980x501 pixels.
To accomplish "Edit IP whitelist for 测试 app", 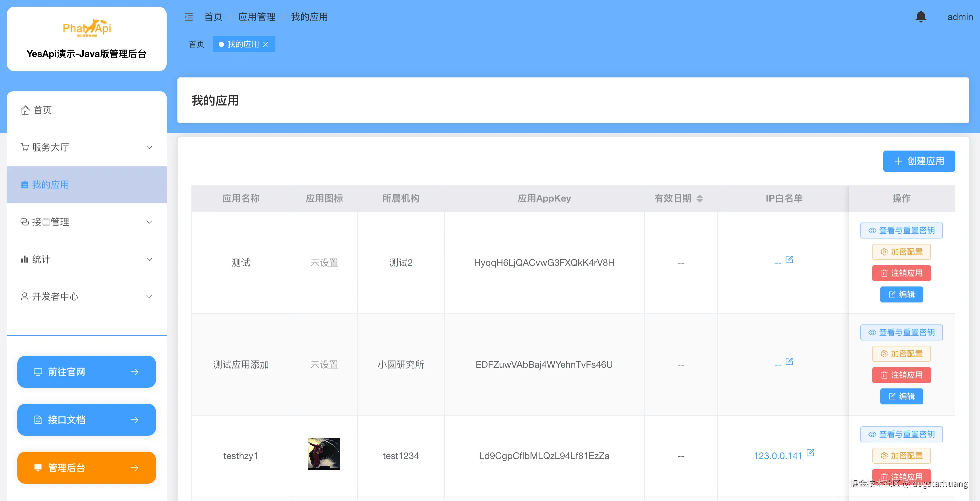I will (789, 259).
